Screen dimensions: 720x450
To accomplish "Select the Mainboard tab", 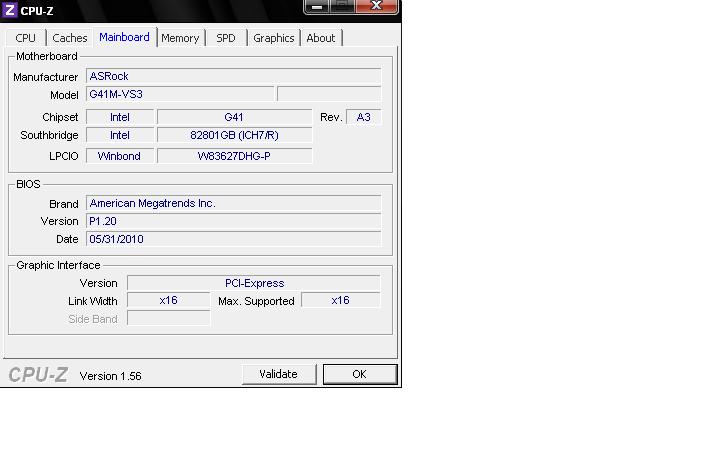I will click(124, 37).
